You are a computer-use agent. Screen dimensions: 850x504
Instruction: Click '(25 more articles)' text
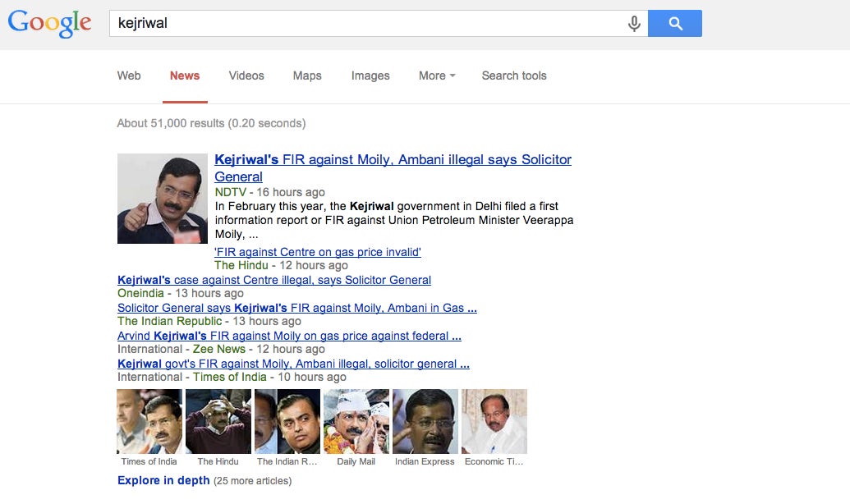click(x=252, y=481)
